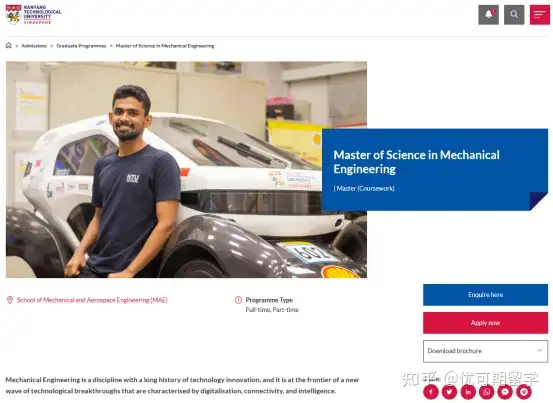Open Graduate Programmes breadcrumb link
This screenshot has height=403, width=553.
(x=81, y=46)
